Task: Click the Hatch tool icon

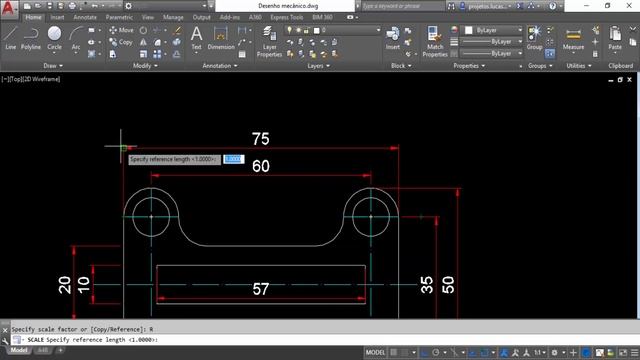Action: (91, 54)
